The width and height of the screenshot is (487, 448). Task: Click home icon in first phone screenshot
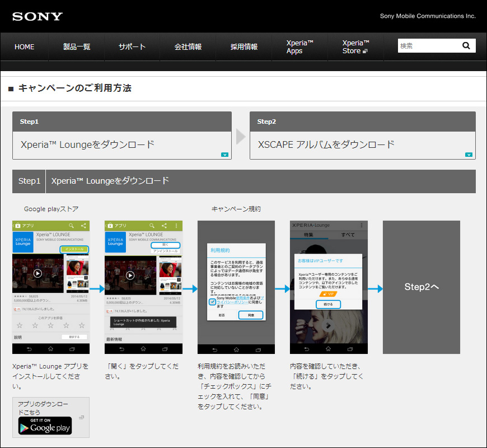tap(50, 349)
